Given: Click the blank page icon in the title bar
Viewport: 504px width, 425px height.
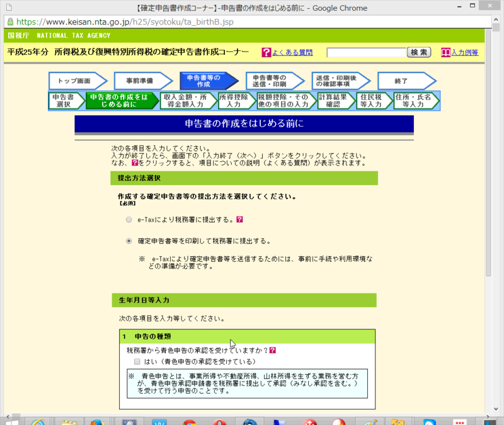Looking at the screenshot, I should point(9,8).
